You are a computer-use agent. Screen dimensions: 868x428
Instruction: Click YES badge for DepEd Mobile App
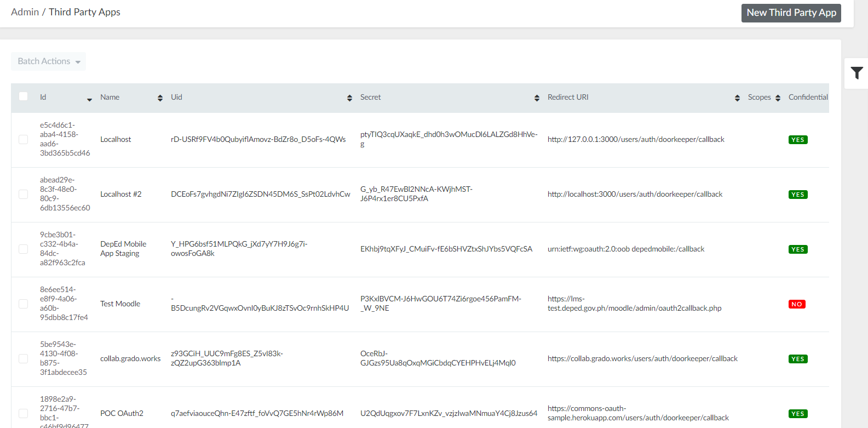point(798,249)
